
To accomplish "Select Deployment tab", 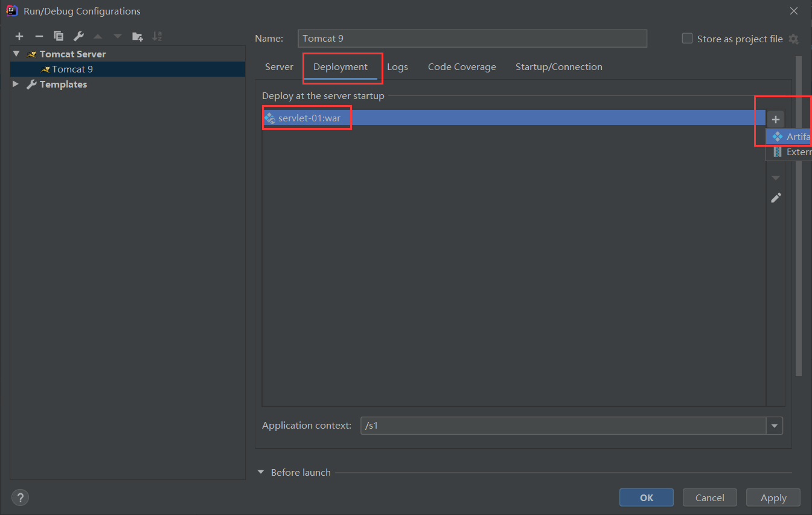I will pos(340,67).
